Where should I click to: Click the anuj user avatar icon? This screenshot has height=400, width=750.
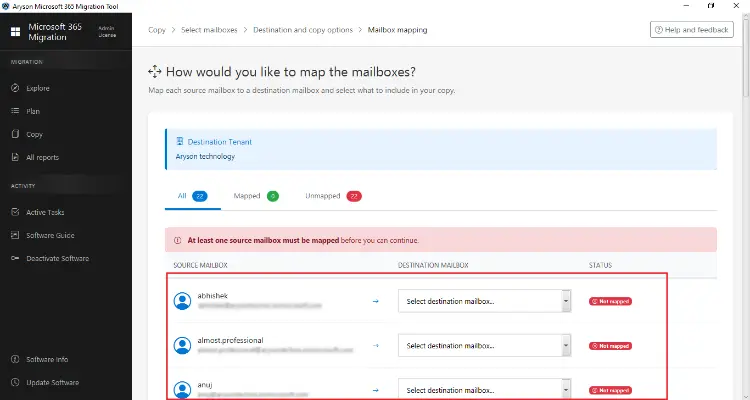(182, 389)
